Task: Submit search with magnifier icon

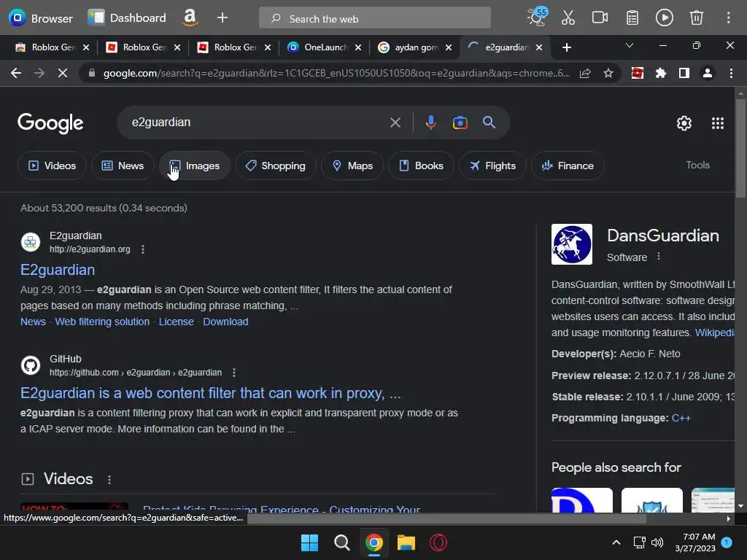Action: coord(489,122)
